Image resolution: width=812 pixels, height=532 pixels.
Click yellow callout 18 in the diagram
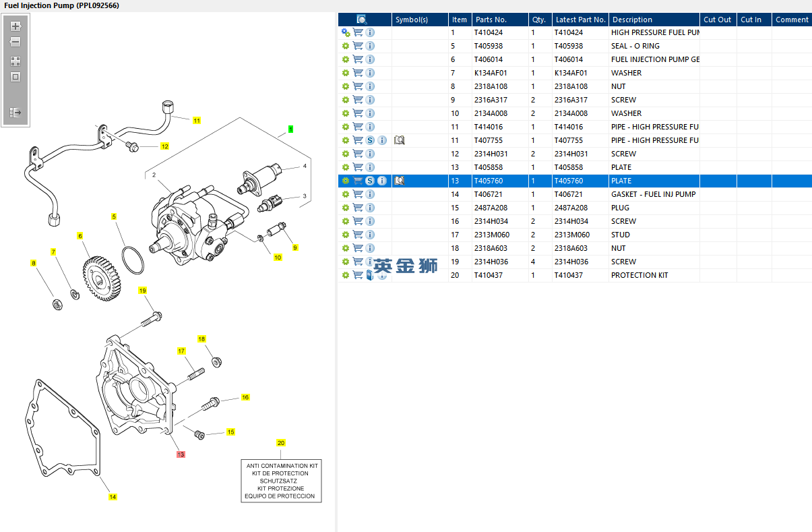click(201, 339)
